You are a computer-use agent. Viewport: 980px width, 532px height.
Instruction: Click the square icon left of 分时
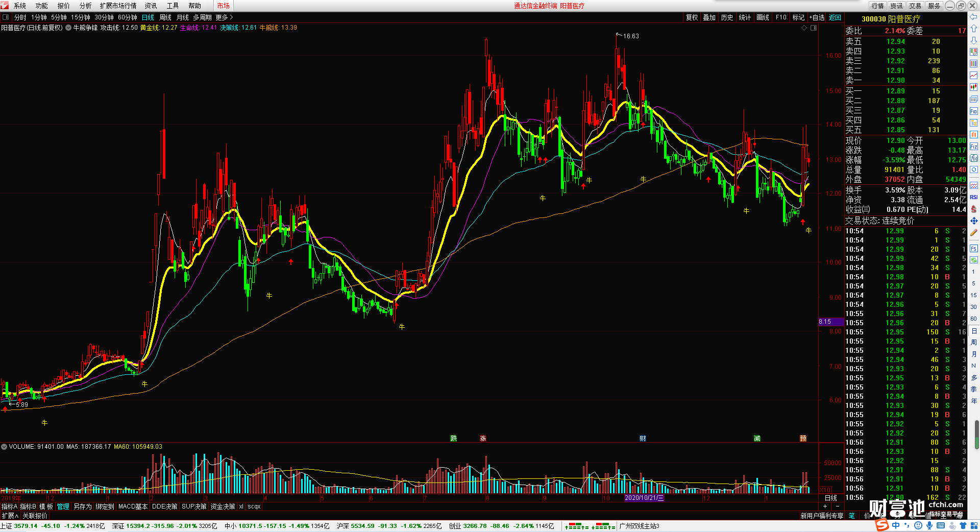(6, 17)
